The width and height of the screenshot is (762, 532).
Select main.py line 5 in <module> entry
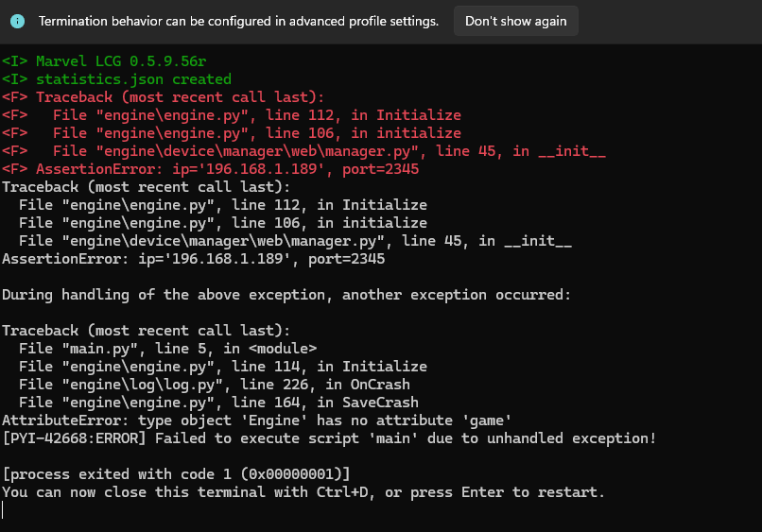(167, 349)
